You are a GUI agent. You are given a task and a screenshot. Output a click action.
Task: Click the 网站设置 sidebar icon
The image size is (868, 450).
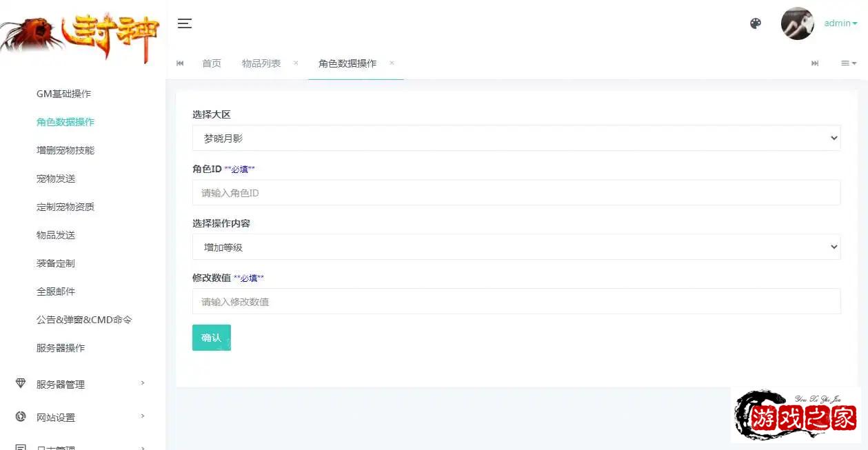pyautogui.click(x=21, y=417)
